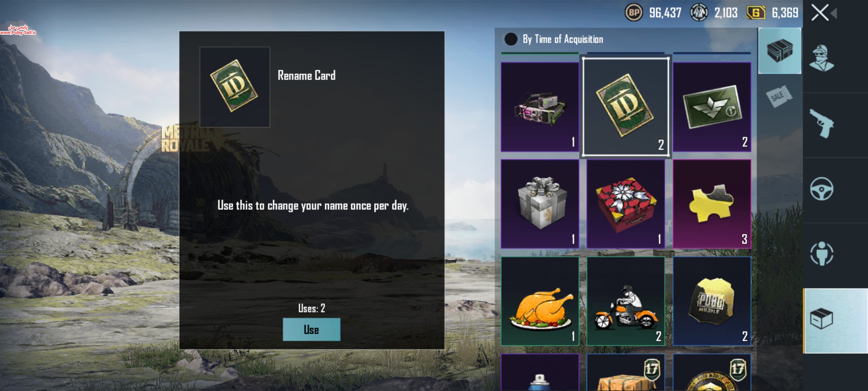Select the silver gift box item
868x391 pixels.
coord(540,204)
